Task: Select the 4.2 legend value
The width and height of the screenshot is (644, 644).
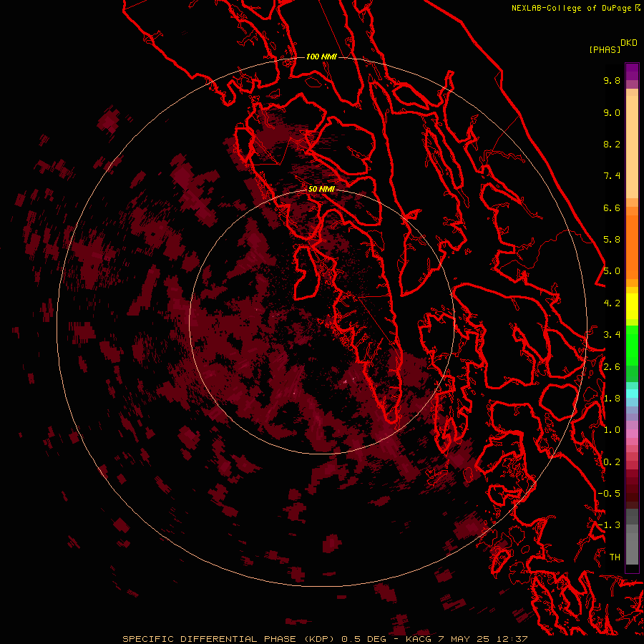Action: click(x=612, y=303)
